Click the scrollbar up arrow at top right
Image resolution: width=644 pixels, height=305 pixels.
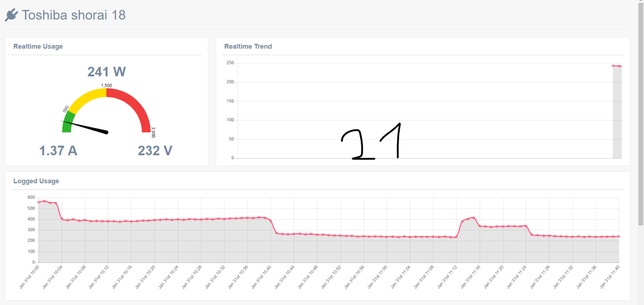pyautogui.click(x=641, y=1)
